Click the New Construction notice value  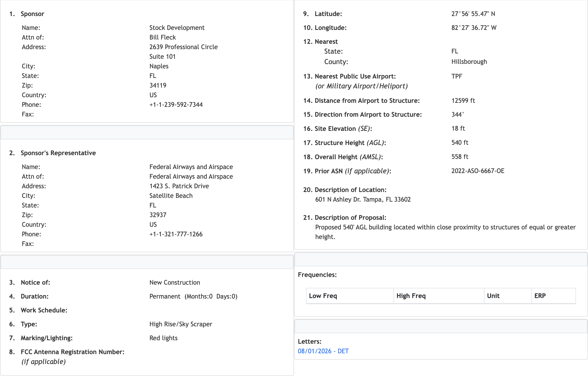pos(174,283)
